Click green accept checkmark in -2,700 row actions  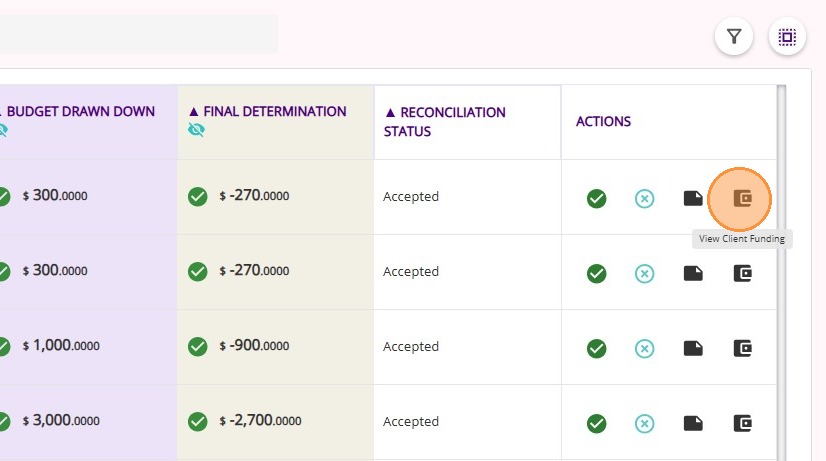coord(597,423)
